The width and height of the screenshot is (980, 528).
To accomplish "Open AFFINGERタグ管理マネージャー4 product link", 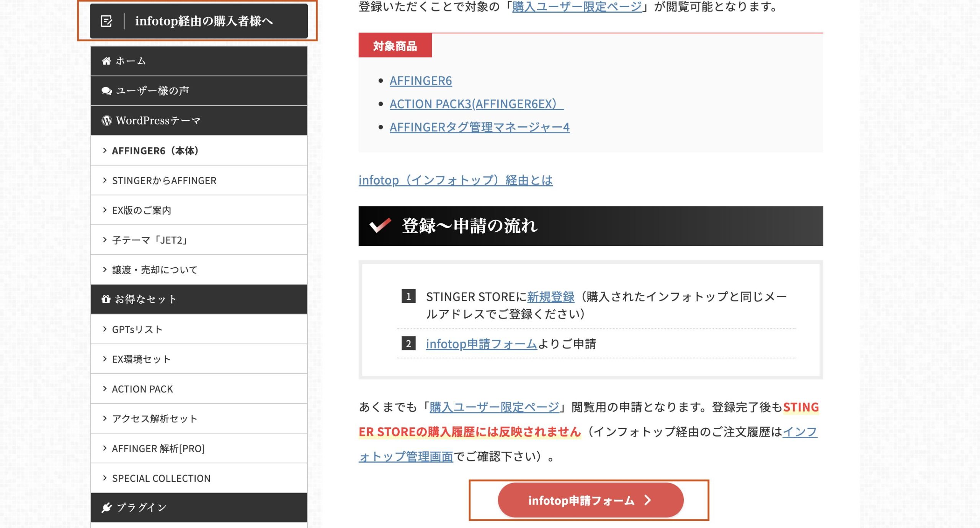I will 480,127.
